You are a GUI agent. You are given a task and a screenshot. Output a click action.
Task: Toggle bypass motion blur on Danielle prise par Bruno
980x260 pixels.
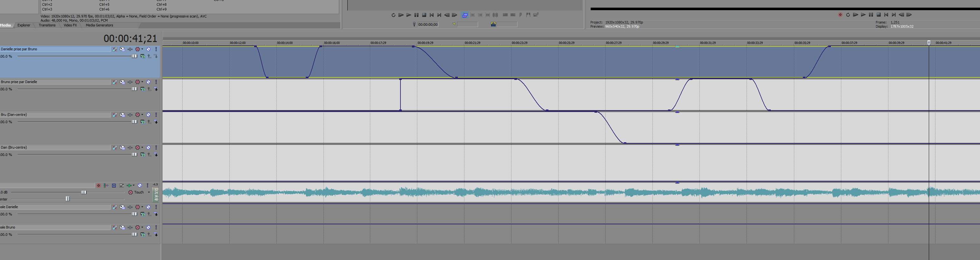coord(115,49)
